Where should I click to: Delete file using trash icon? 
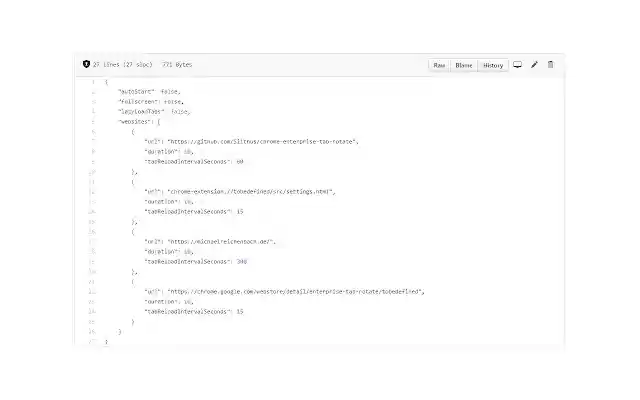tap(551, 64)
